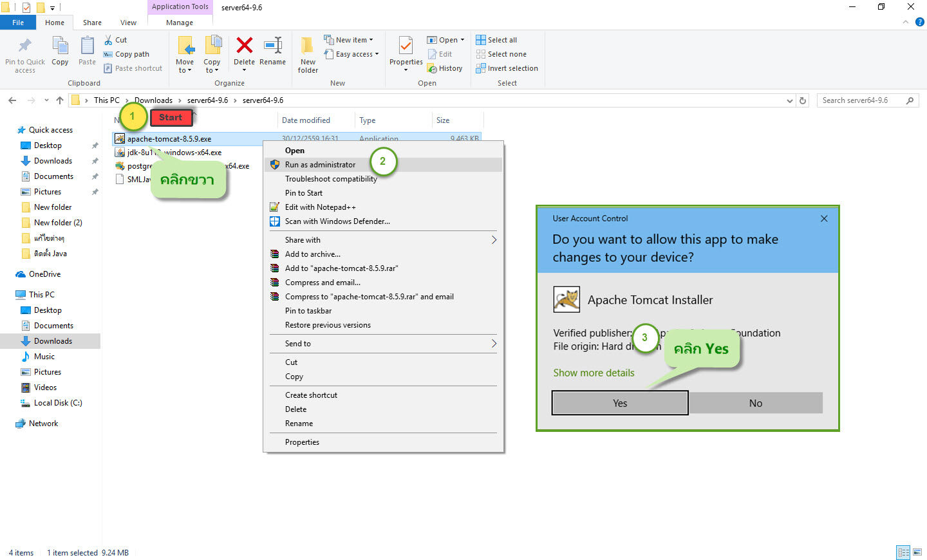Open OneDrive in navigation pane
927x560 pixels.
(44, 274)
